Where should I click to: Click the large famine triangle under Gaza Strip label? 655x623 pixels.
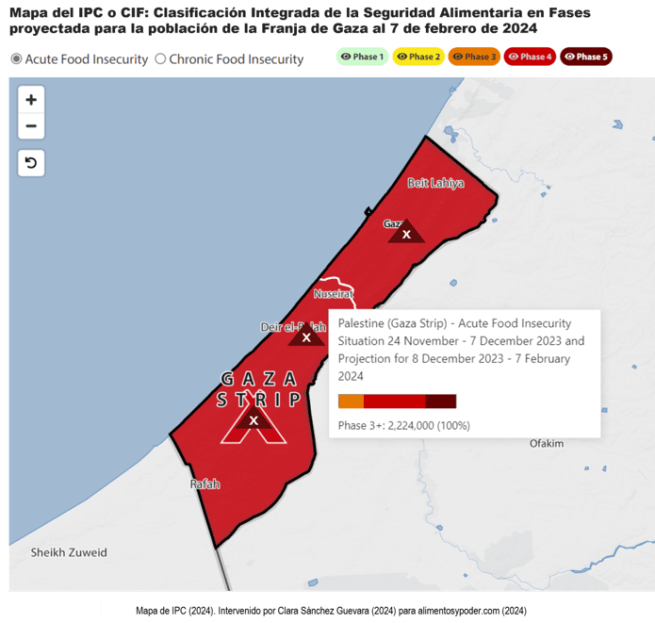(254, 422)
